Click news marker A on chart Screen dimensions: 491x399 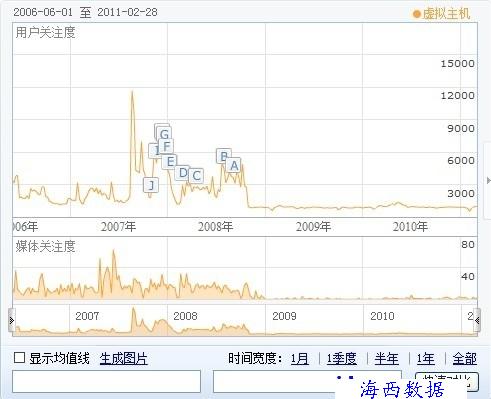point(234,165)
